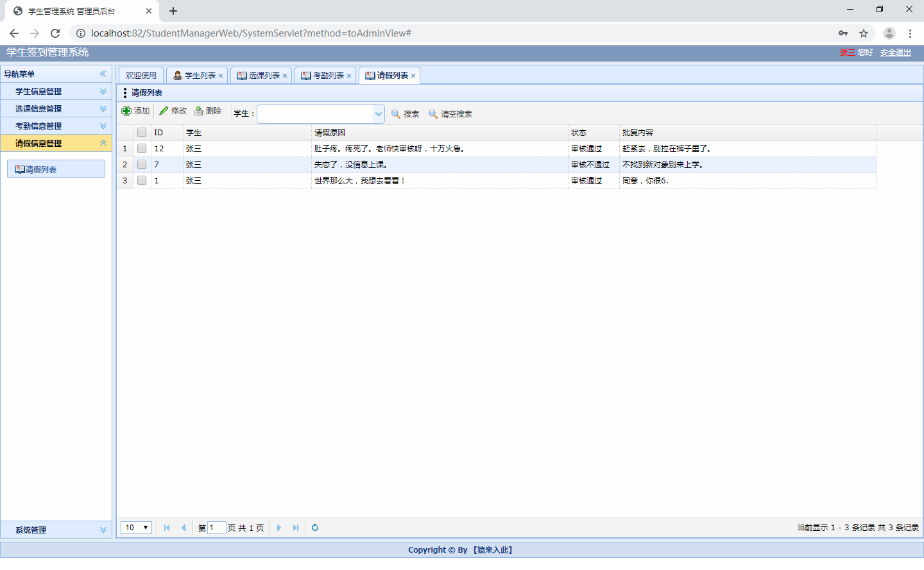Screen dimensions: 924x570
Task: Sort by 请假原因 column header
Action: tap(440, 132)
